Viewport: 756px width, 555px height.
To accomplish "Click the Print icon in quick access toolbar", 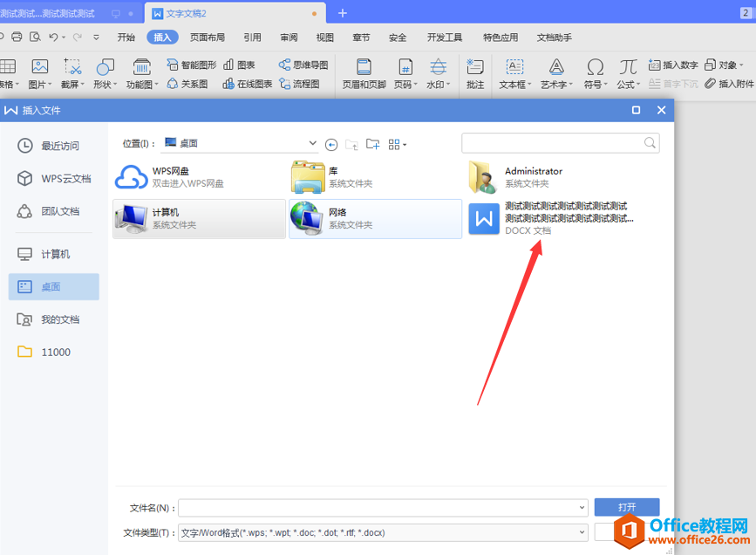I will [x=17, y=38].
